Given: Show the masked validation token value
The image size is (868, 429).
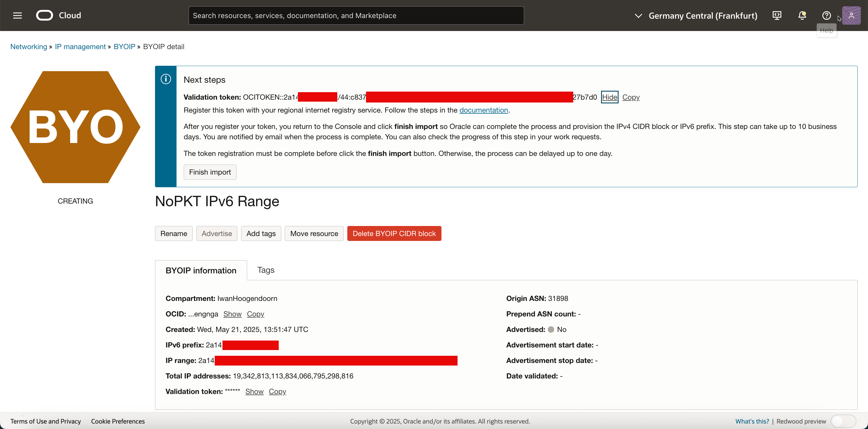Looking at the screenshot, I should (x=254, y=391).
